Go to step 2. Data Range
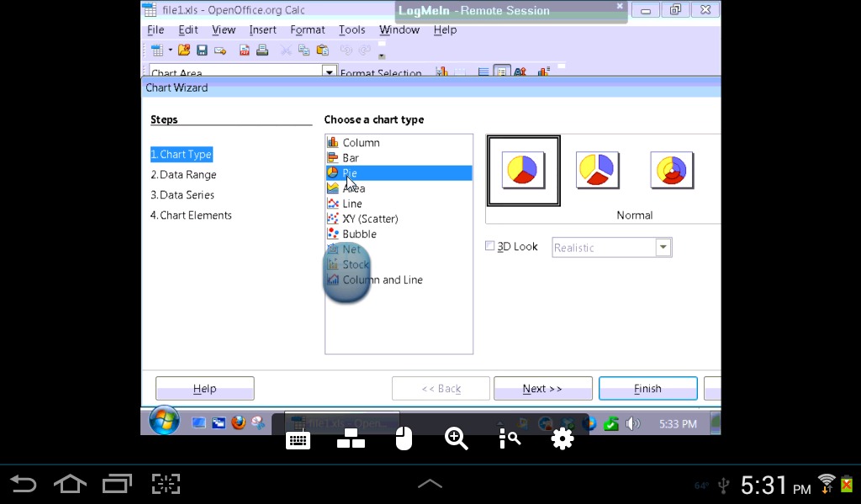This screenshot has width=861, height=504. [x=183, y=175]
